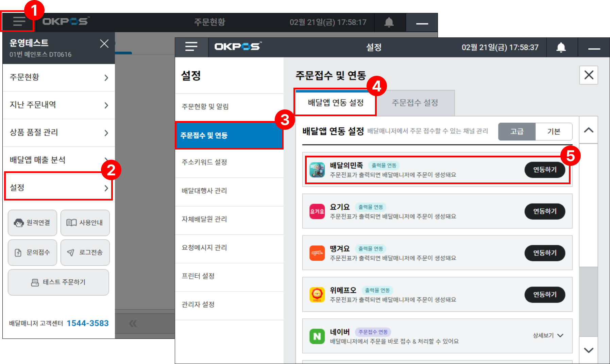This screenshot has height=364, width=610.
Task: Click the Wemakeprice O app icon
Action: coord(317,294)
